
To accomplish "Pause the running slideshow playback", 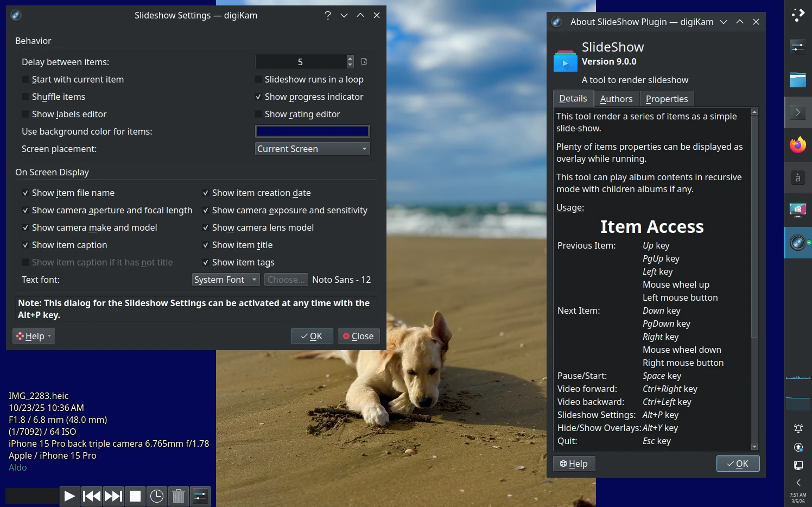I will (x=69, y=496).
